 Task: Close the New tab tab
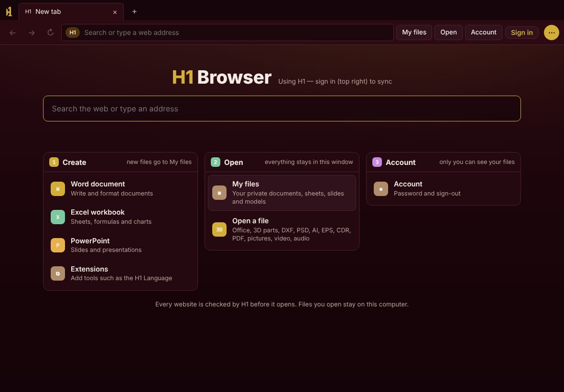pos(115,12)
